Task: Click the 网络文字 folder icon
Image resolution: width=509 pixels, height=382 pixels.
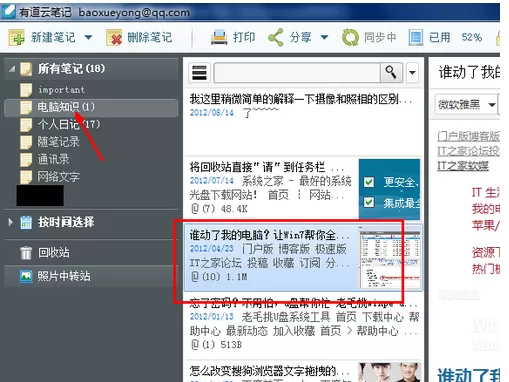Action: [x=25, y=177]
